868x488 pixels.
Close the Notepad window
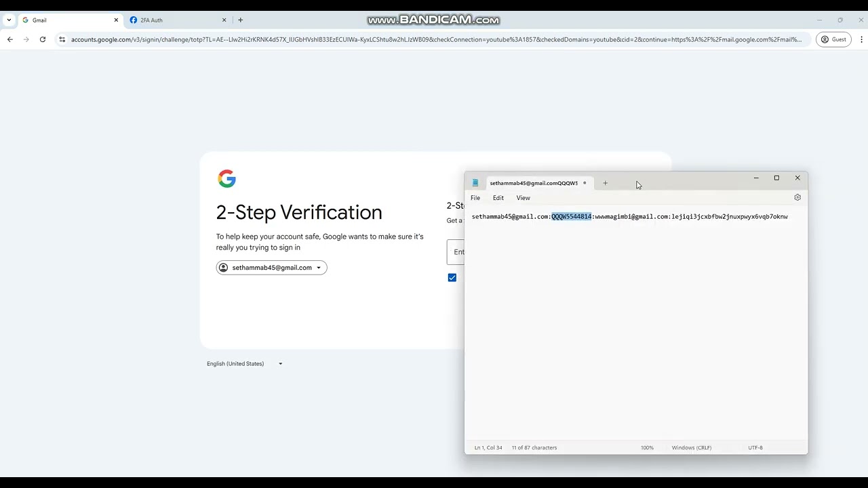[x=797, y=178]
